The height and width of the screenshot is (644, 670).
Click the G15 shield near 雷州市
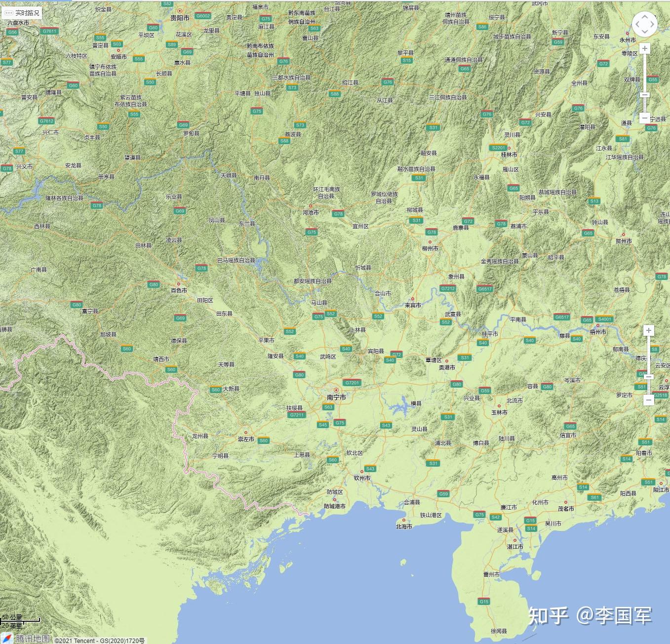click(x=484, y=601)
